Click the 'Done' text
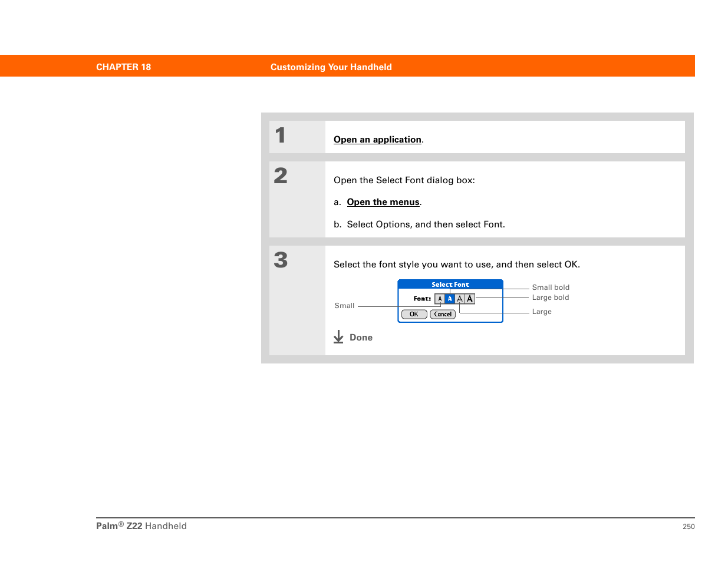 tap(361, 338)
